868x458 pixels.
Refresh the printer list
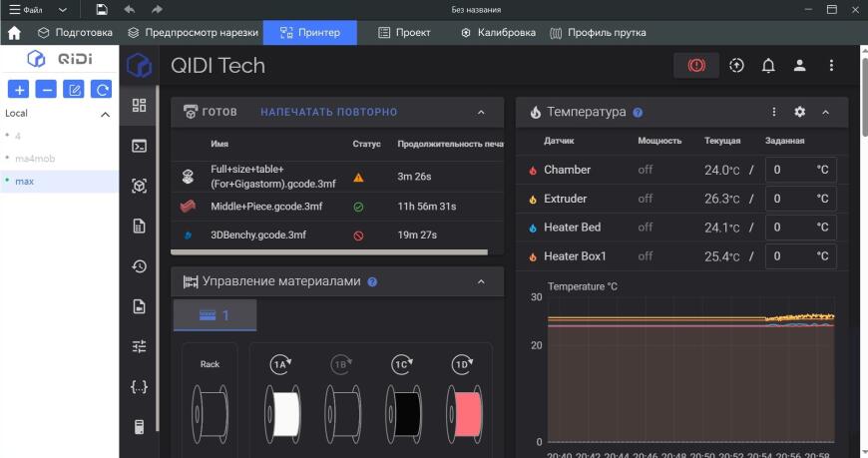point(102,89)
